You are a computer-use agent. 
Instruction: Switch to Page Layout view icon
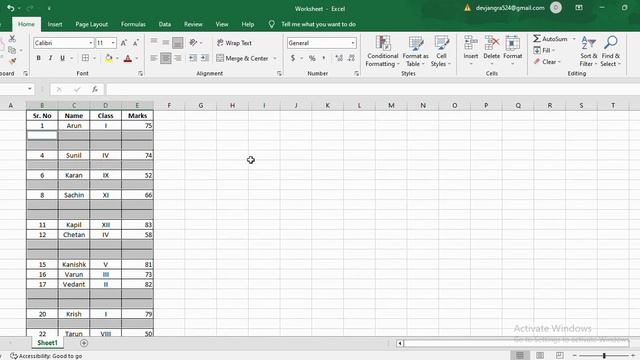click(540, 356)
